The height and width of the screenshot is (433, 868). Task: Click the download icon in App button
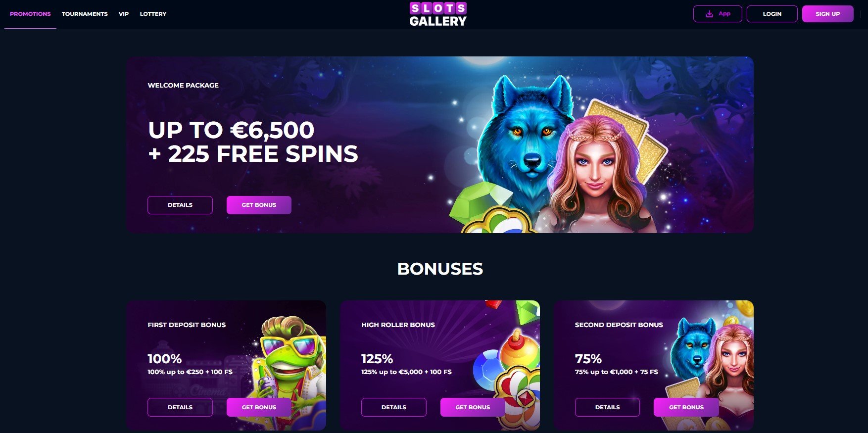[709, 14]
